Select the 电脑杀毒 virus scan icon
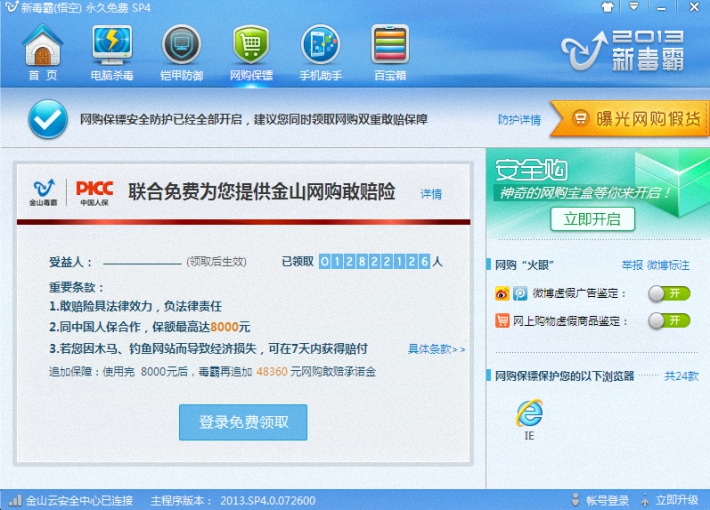 click(x=112, y=51)
